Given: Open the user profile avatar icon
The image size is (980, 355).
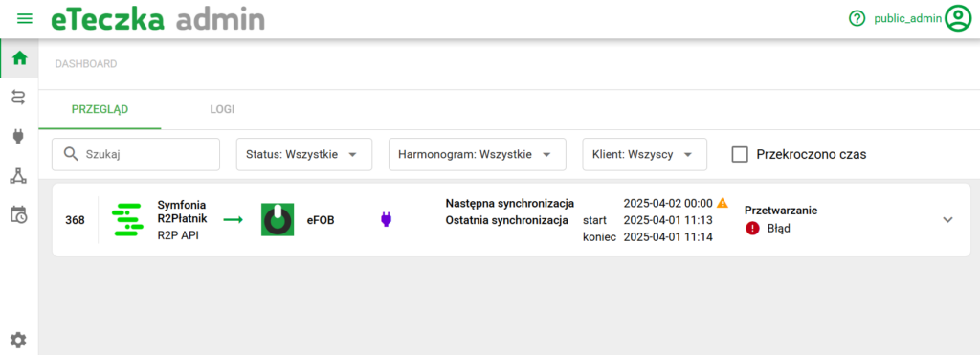Looking at the screenshot, I should pyautogui.click(x=957, y=19).
